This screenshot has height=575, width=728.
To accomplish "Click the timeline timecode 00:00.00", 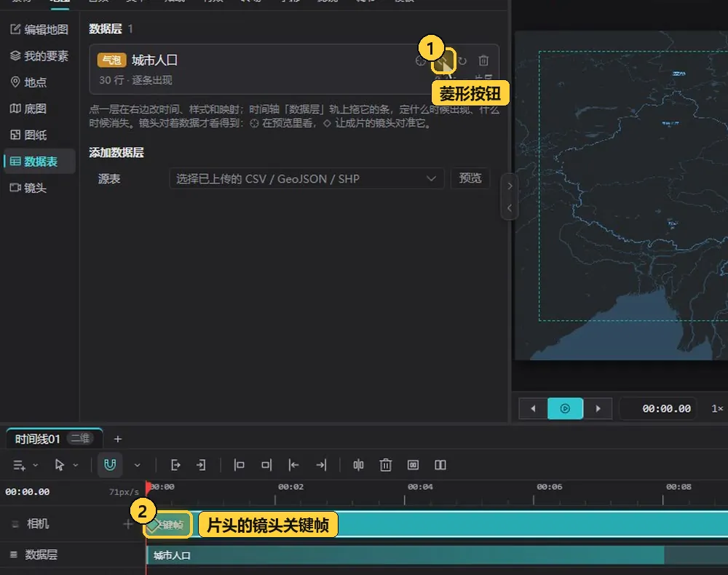I will pyautogui.click(x=28, y=492).
